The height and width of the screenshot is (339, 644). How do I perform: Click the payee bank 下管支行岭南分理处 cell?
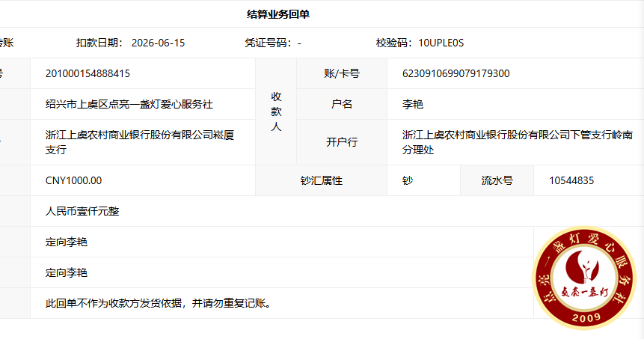[515, 142]
